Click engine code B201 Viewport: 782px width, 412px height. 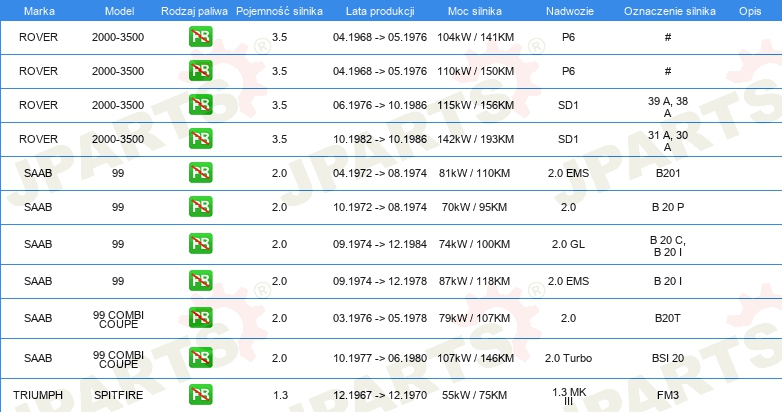668,173
